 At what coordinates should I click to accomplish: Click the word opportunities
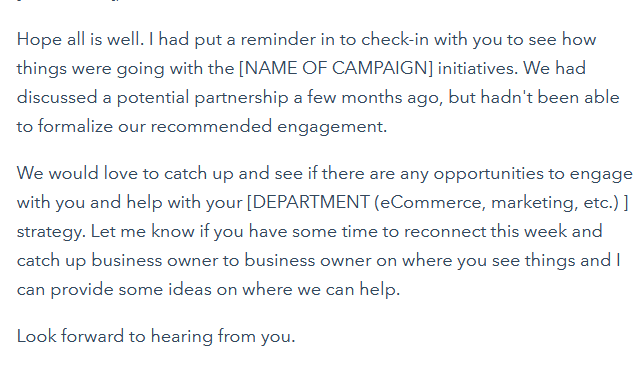[488, 174]
